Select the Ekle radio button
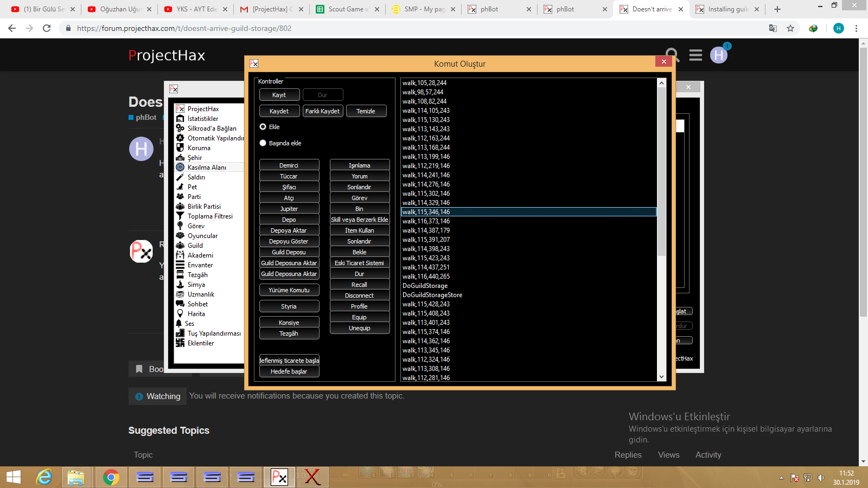 [263, 126]
